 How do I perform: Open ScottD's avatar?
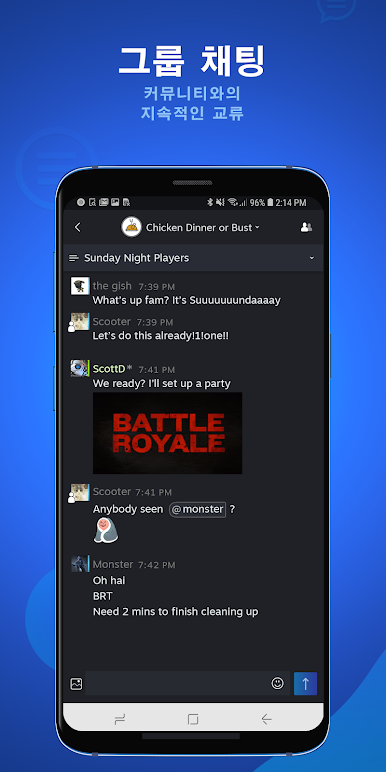tap(79, 368)
